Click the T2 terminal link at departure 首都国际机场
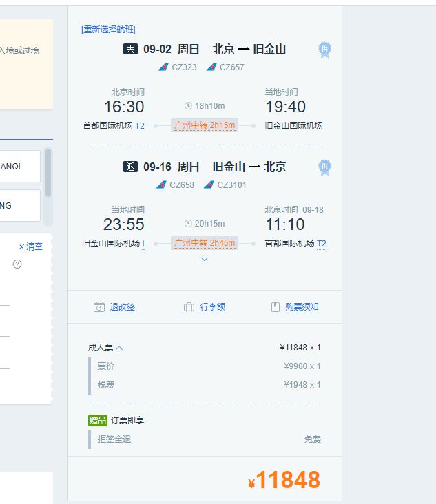 [140, 126]
